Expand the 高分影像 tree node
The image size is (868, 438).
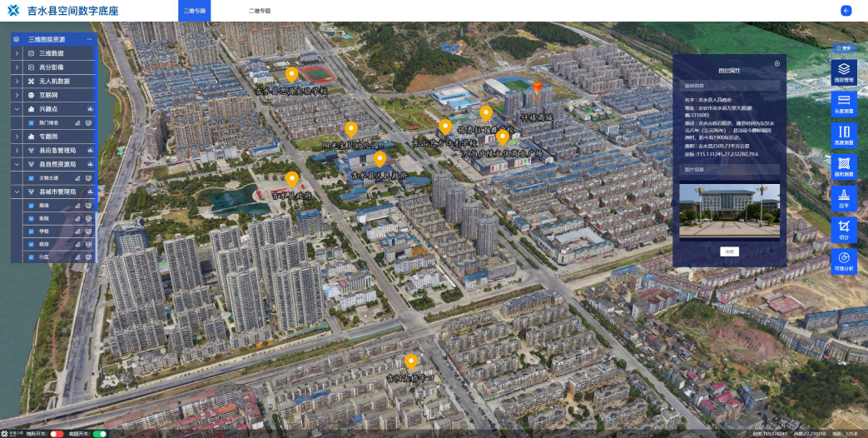(x=17, y=67)
